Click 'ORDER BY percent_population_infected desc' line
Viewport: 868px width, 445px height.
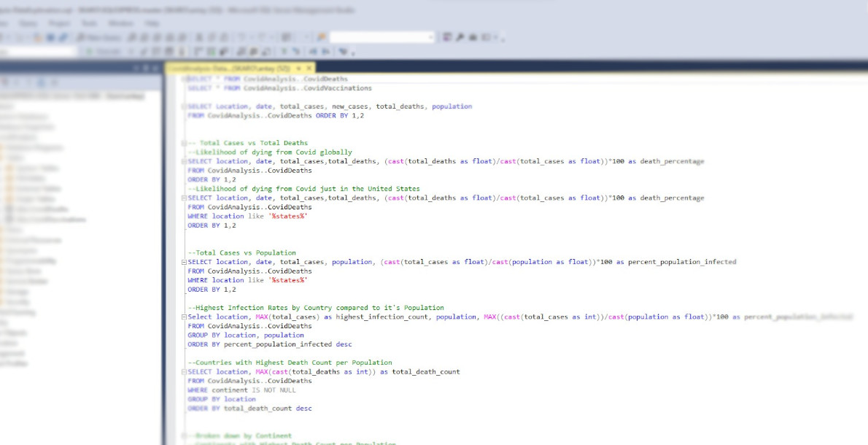270,344
